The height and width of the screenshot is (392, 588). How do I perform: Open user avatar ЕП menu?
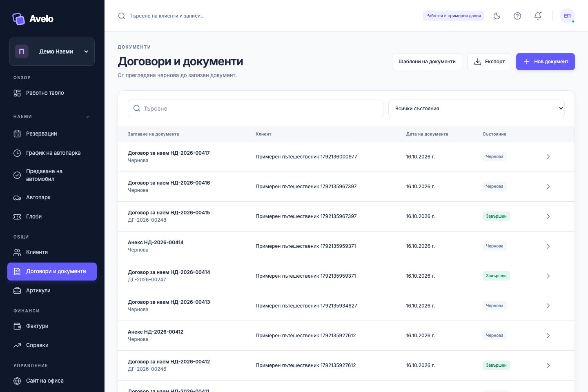567,16
